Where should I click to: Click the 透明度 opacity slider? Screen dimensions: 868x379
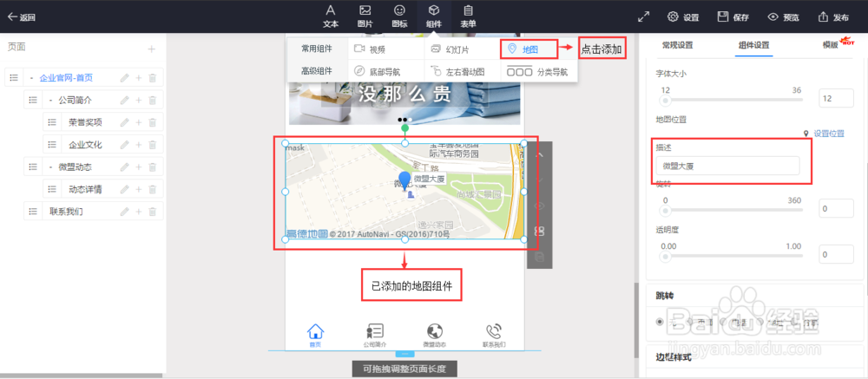(x=732, y=256)
